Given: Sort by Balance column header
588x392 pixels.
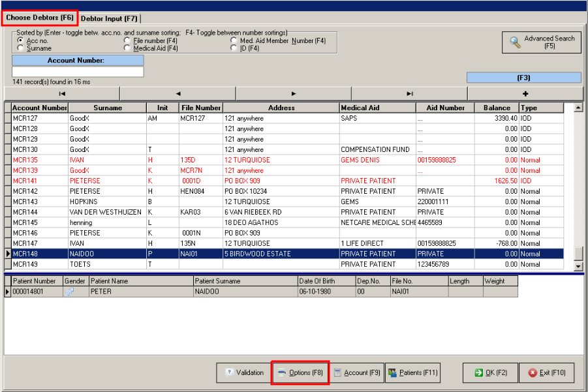Looking at the screenshot, I should (x=497, y=108).
